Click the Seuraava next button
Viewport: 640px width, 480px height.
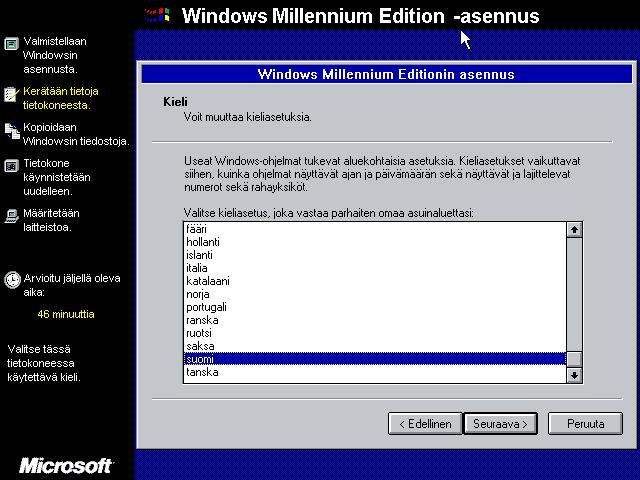pyautogui.click(x=500, y=424)
